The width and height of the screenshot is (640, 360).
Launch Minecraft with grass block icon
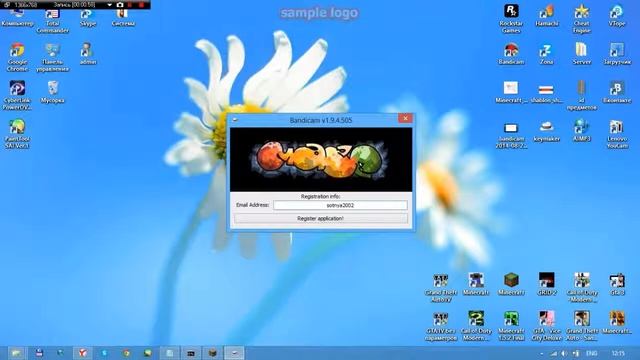pyautogui.click(x=511, y=284)
